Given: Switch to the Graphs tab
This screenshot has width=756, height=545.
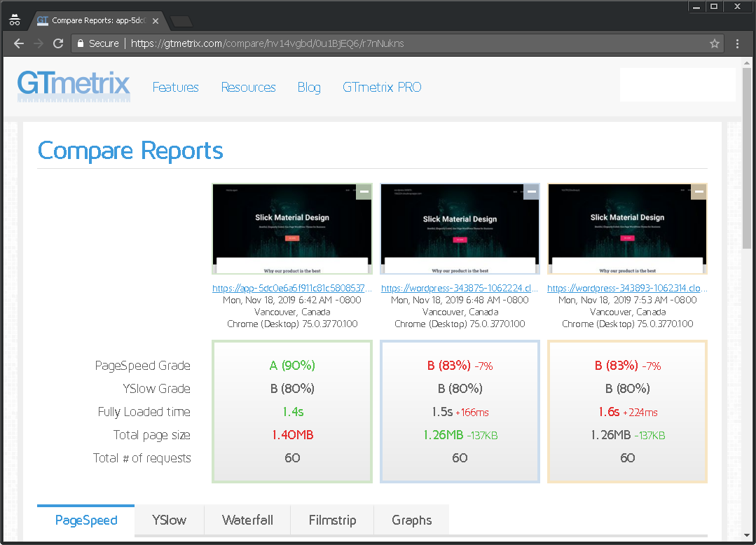Looking at the screenshot, I should click(x=412, y=520).
